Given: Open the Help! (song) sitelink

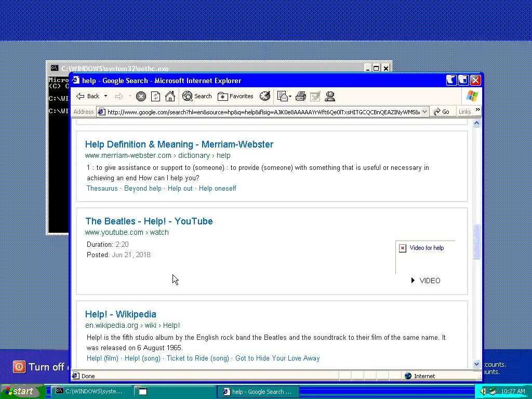Looking at the screenshot, I should point(142,358).
